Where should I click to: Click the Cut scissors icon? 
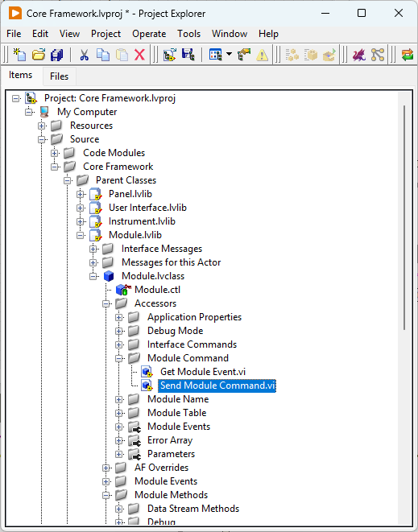coord(85,55)
